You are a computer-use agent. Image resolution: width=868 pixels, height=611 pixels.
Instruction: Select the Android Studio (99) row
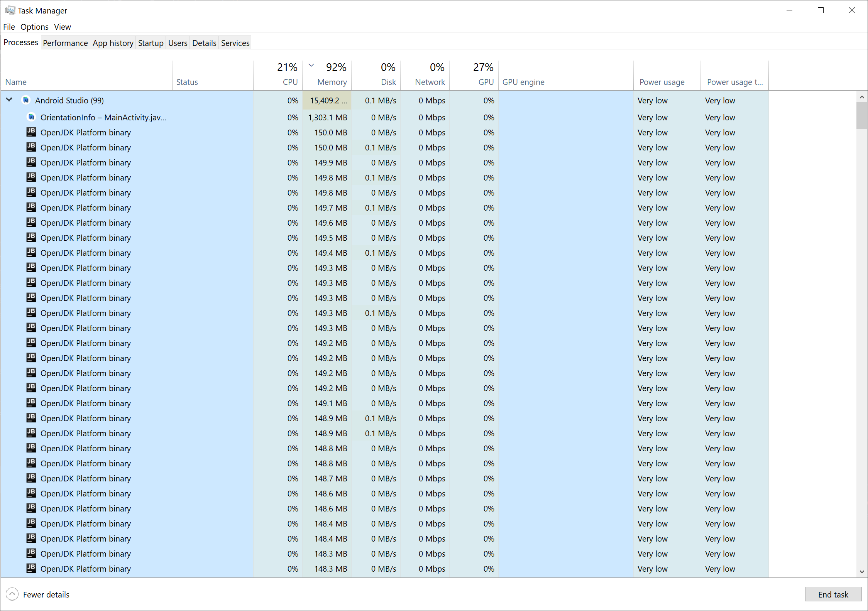point(384,100)
